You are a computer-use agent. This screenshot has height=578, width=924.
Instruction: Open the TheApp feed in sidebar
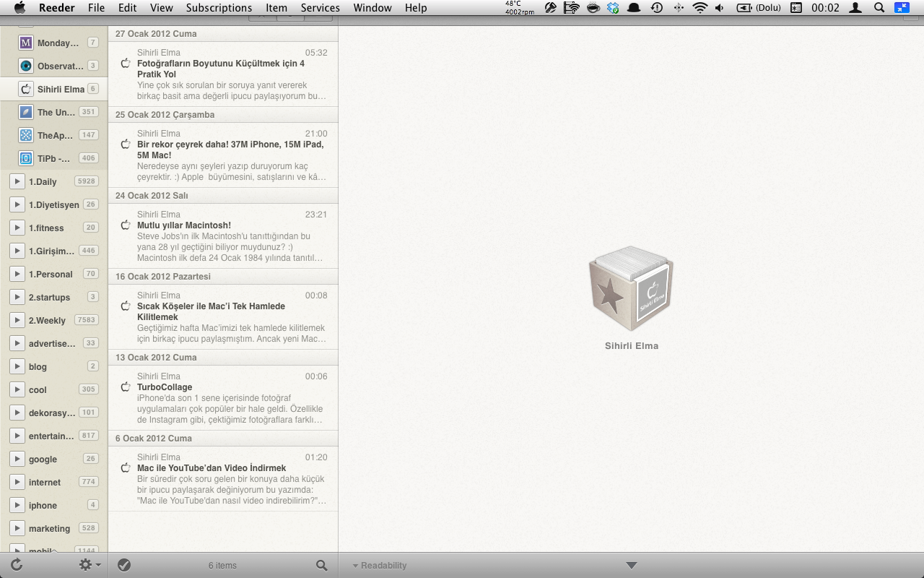(56, 135)
